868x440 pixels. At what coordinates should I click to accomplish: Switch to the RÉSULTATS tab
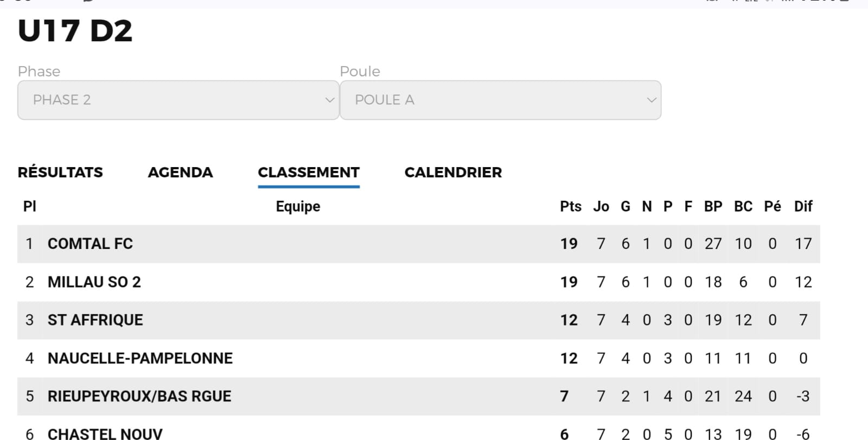60,173
